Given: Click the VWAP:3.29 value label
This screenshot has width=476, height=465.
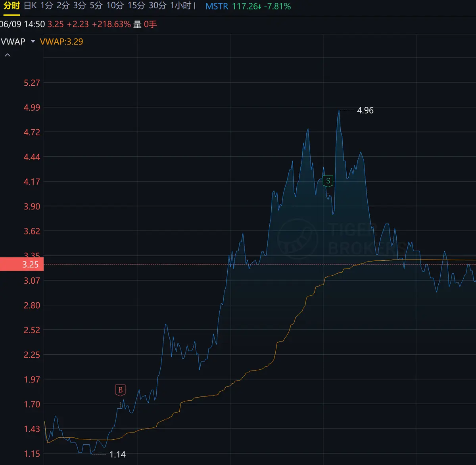Looking at the screenshot, I should tap(61, 42).
